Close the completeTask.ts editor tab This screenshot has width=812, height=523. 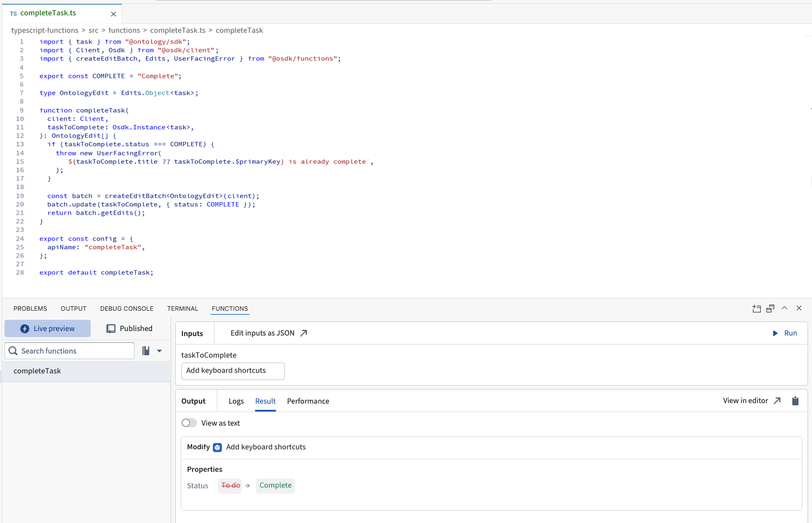[x=113, y=14]
